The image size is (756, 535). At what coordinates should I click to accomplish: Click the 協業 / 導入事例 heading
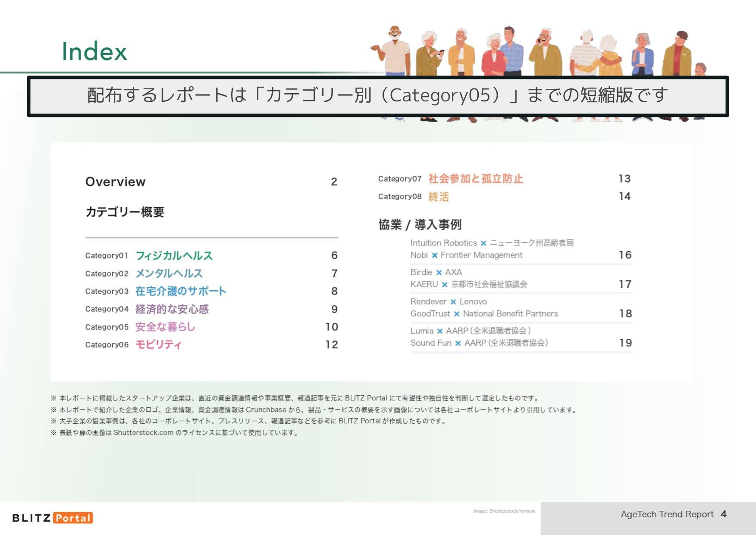click(x=420, y=224)
